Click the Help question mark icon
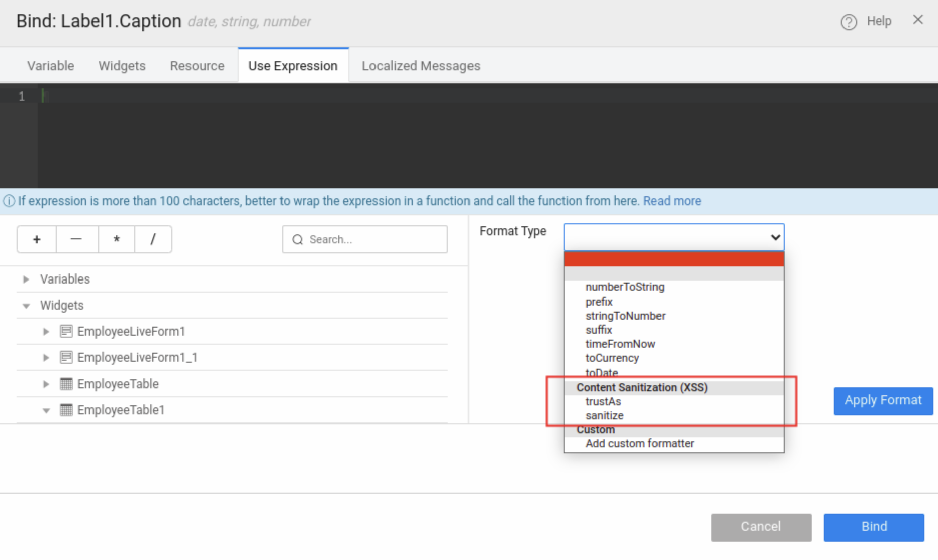This screenshot has height=560, width=938. click(848, 21)
